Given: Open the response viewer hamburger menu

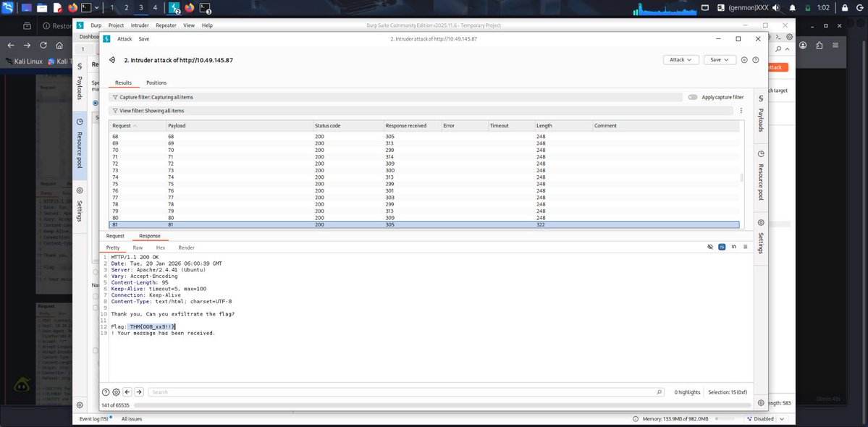Looking at the screenshot, I should coord(746,247).
